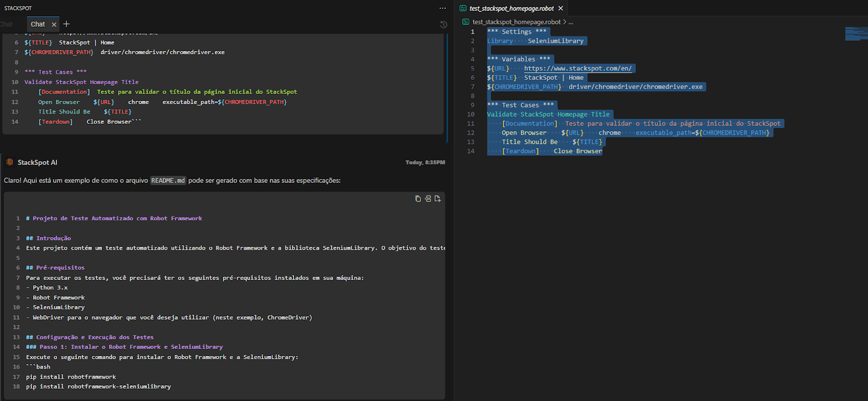
Task: Click '*** Variables ***' in the editor
Action: pyautogui.click(x=519, y=59)
